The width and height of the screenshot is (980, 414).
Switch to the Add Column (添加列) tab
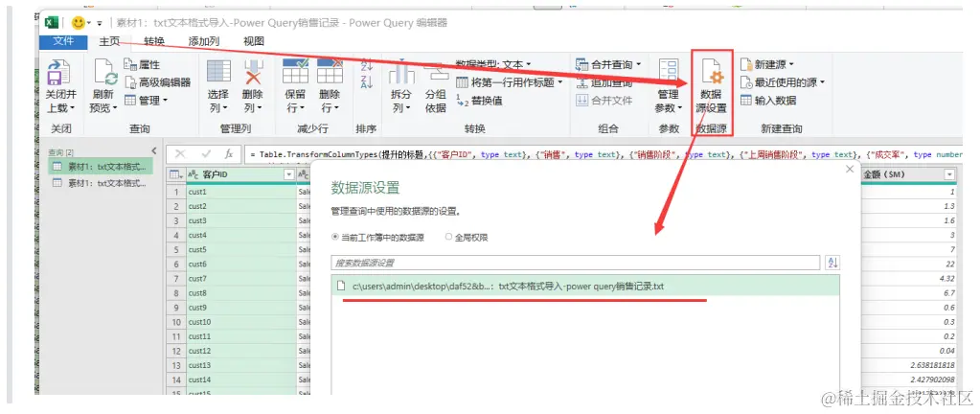[204, 41]
